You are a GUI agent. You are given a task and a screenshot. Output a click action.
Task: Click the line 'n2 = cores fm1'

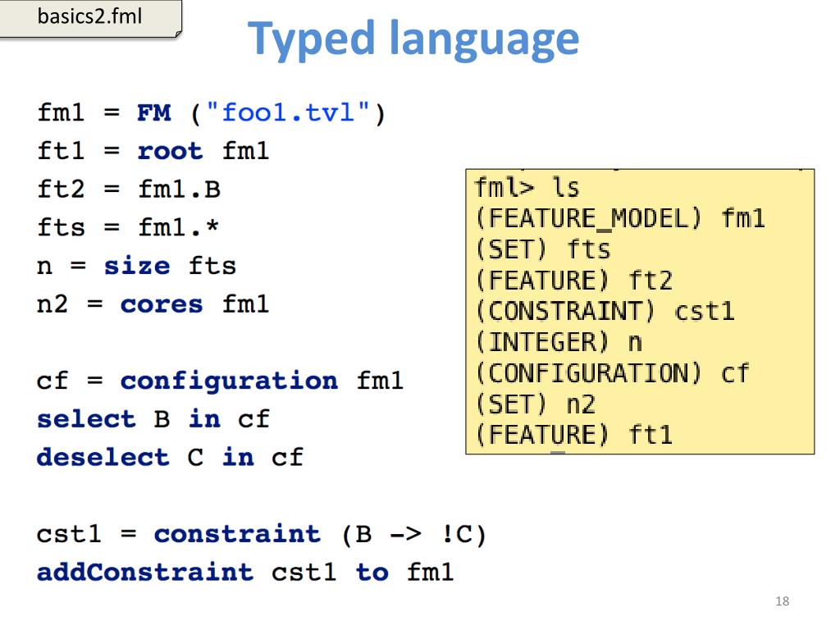click(x=153, y=304)
